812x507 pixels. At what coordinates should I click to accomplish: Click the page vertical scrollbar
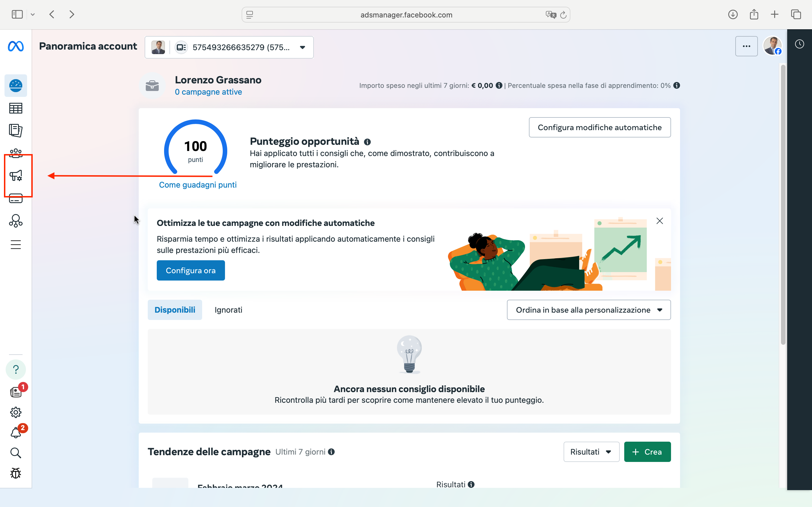point(783,204)
